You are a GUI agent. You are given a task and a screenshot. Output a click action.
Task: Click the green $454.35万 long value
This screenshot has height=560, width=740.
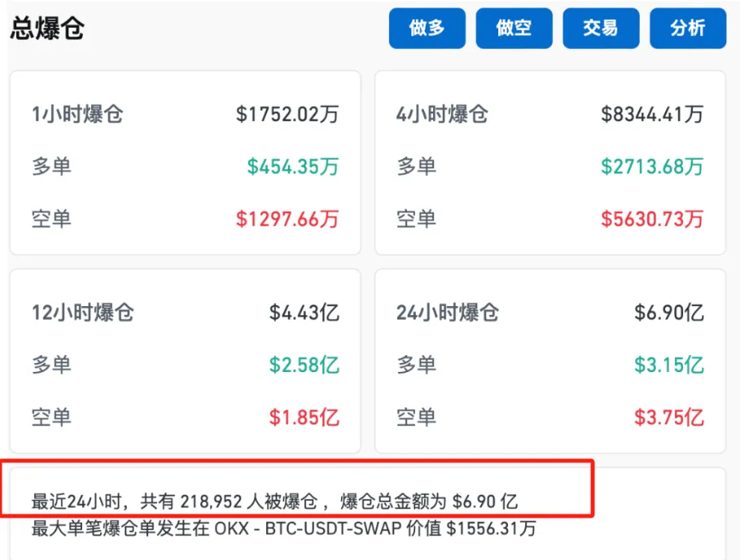(x=293, y=167)
